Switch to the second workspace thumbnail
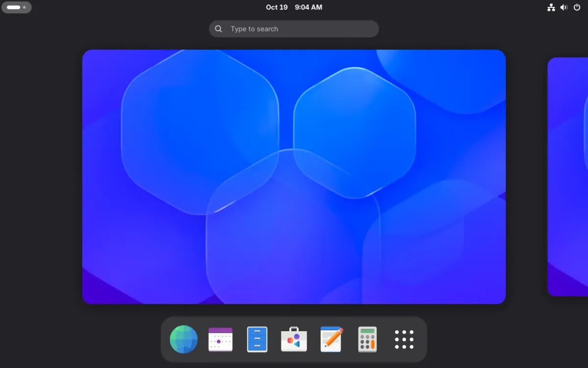588x368 pixels. point(568,177)
